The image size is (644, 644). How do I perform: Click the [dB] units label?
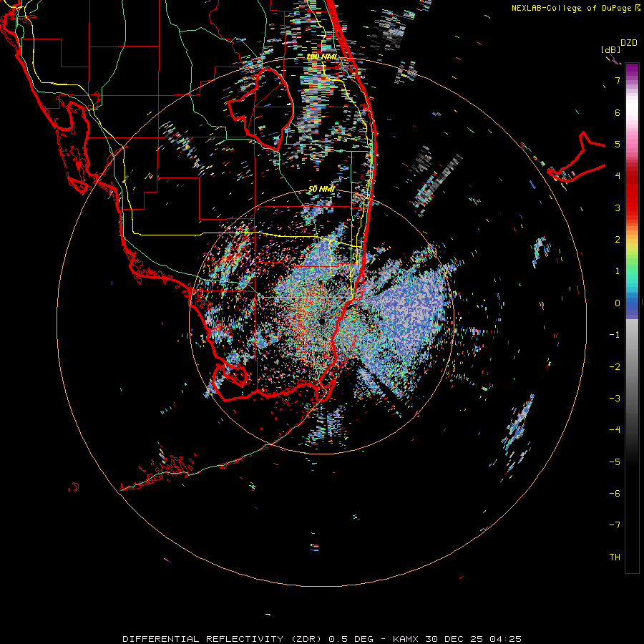[610, 50]
